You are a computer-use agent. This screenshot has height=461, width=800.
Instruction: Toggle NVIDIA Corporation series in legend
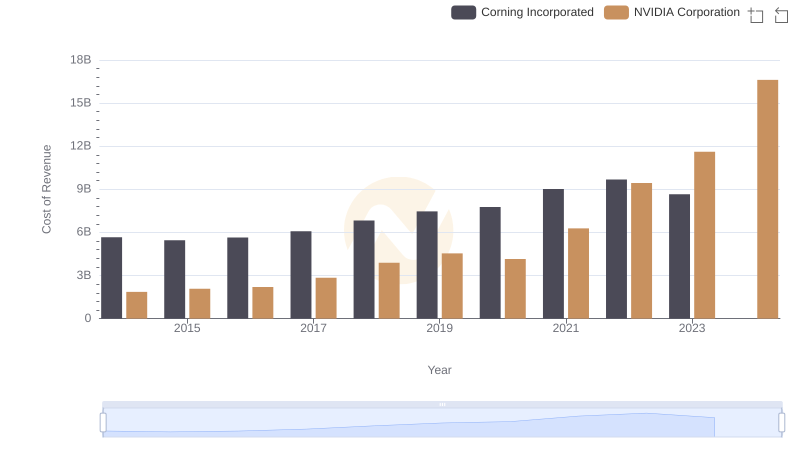(673, 12)
